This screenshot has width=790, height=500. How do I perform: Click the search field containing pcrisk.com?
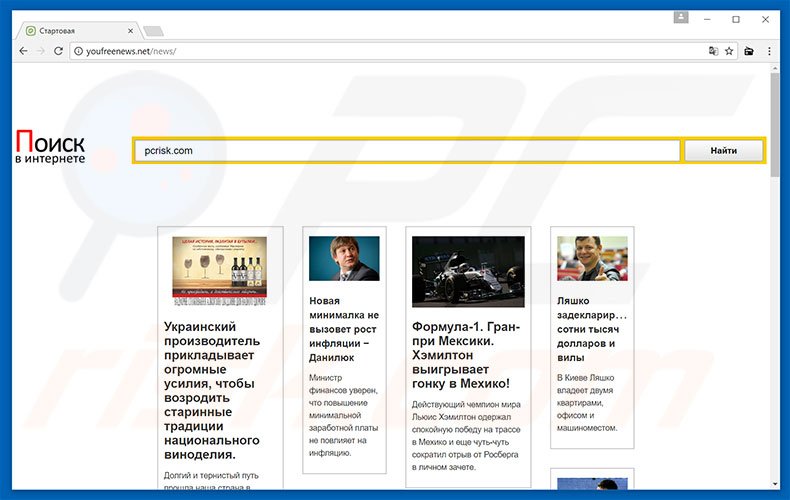pyautogui.click(x=407, y=150)
